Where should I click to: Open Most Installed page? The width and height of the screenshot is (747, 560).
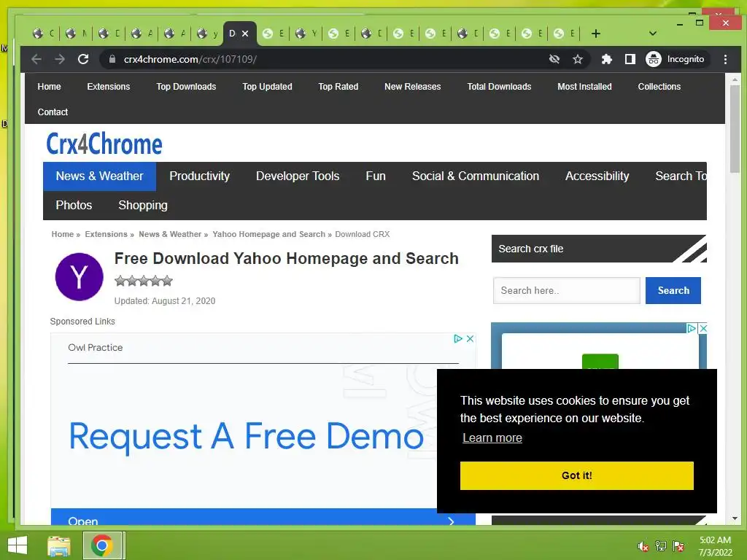coord(584,87)
